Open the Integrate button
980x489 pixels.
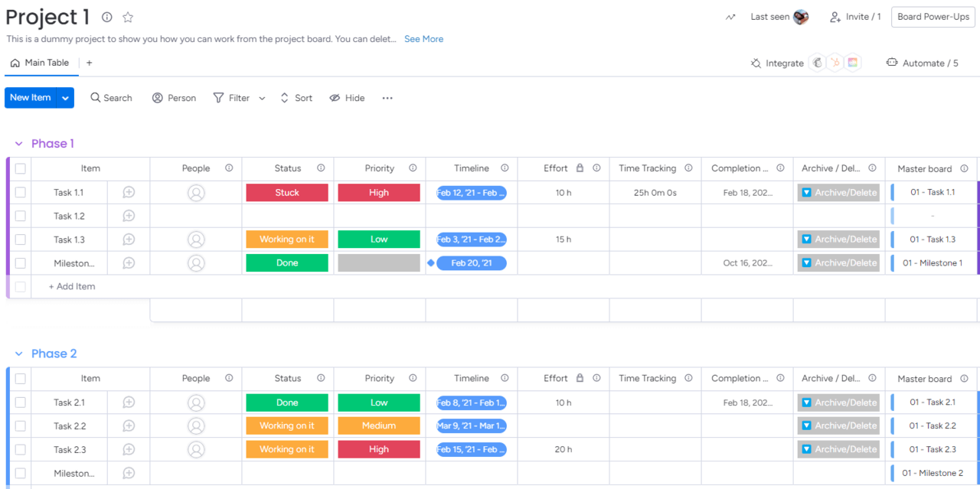coord(777,63)
